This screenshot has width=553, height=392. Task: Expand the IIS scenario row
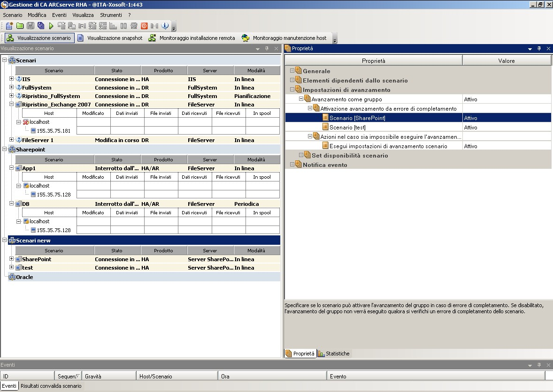(x=12, y=79)
